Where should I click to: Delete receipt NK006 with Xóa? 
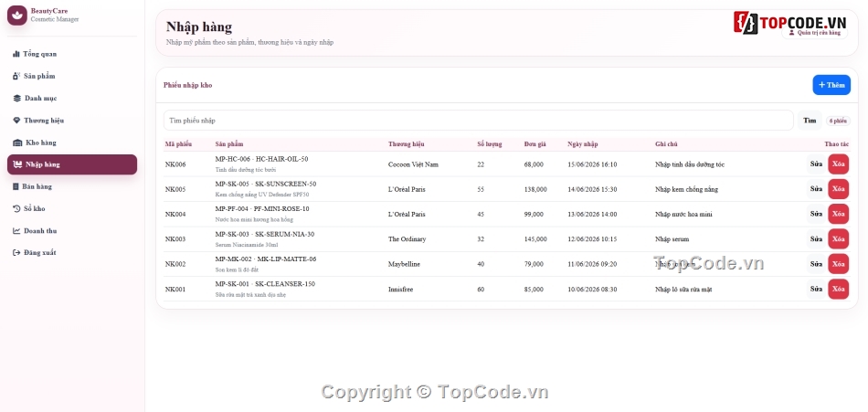(x=838, y=164)
